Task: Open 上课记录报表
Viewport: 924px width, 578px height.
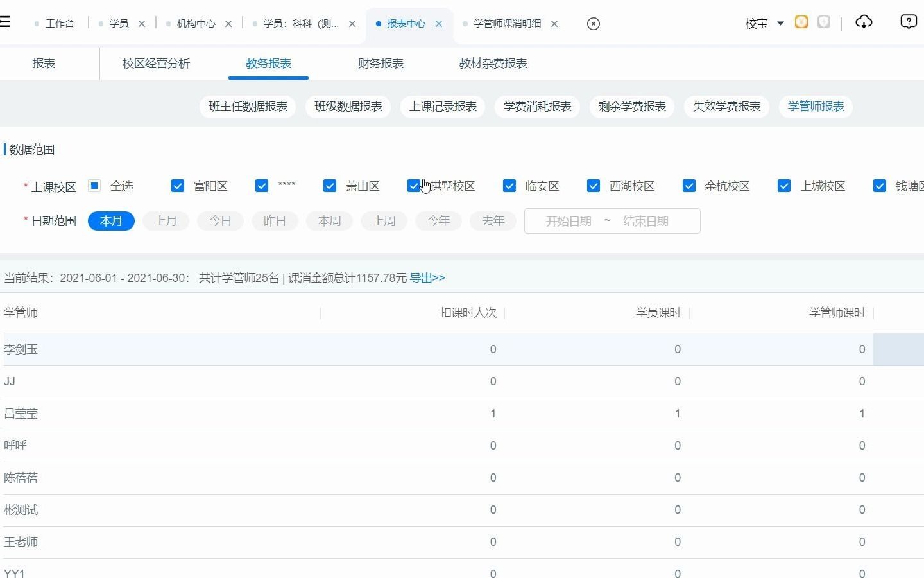Action: tap(443, 107)
